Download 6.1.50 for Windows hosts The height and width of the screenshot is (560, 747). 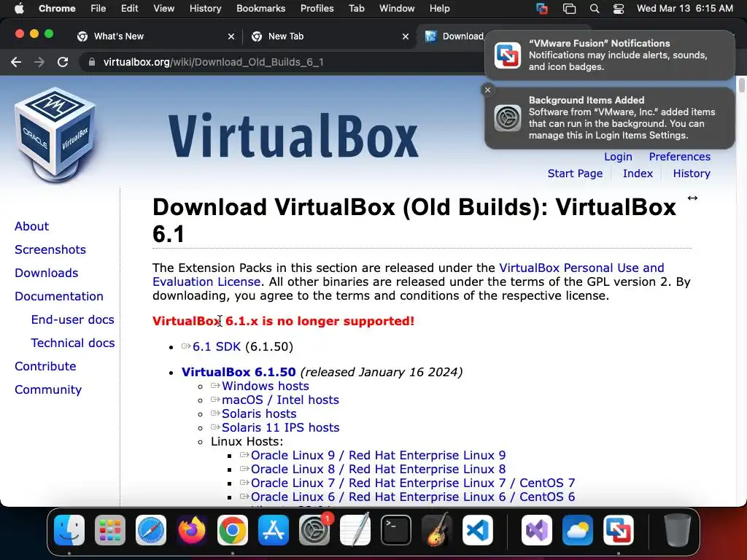tap(265, 386)
